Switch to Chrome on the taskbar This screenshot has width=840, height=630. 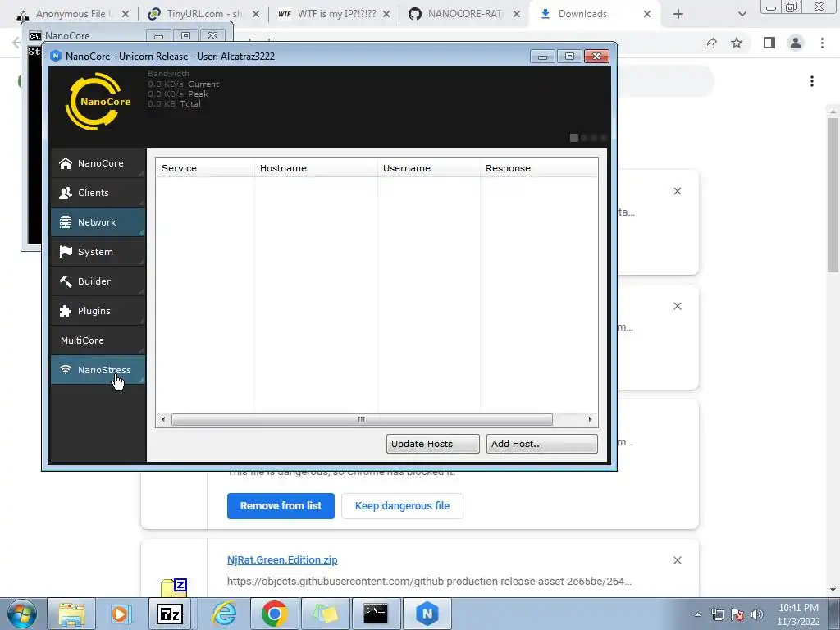(x=274, y=614)
